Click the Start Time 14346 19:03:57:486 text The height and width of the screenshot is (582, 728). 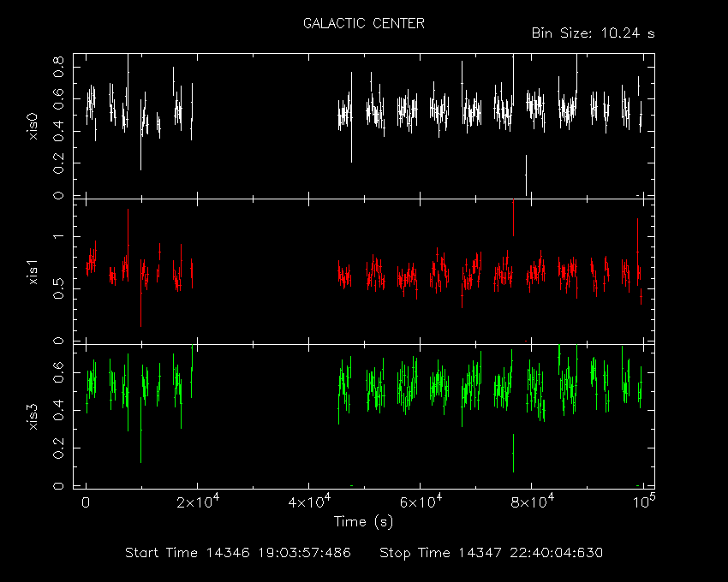point(238,553)
